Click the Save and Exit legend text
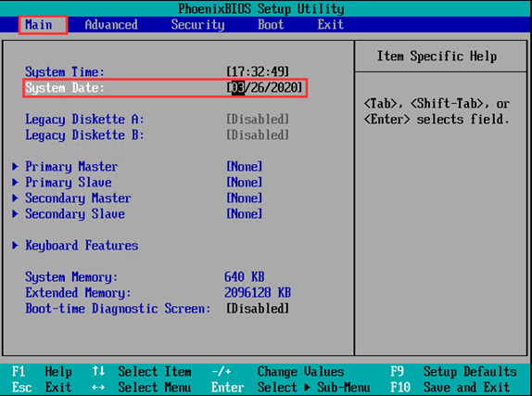532x396 pixels. [x=466, y=388]
